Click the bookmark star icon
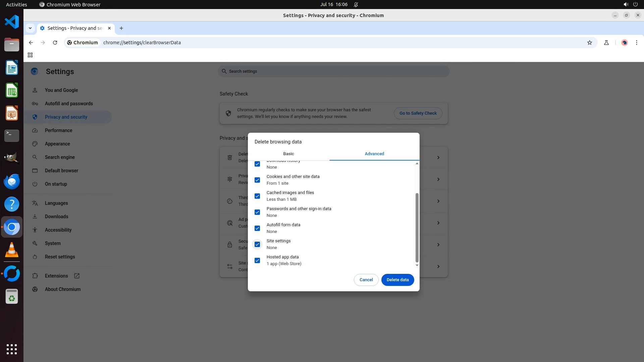Screen dimensions: 644x362 tap(590, 43)
